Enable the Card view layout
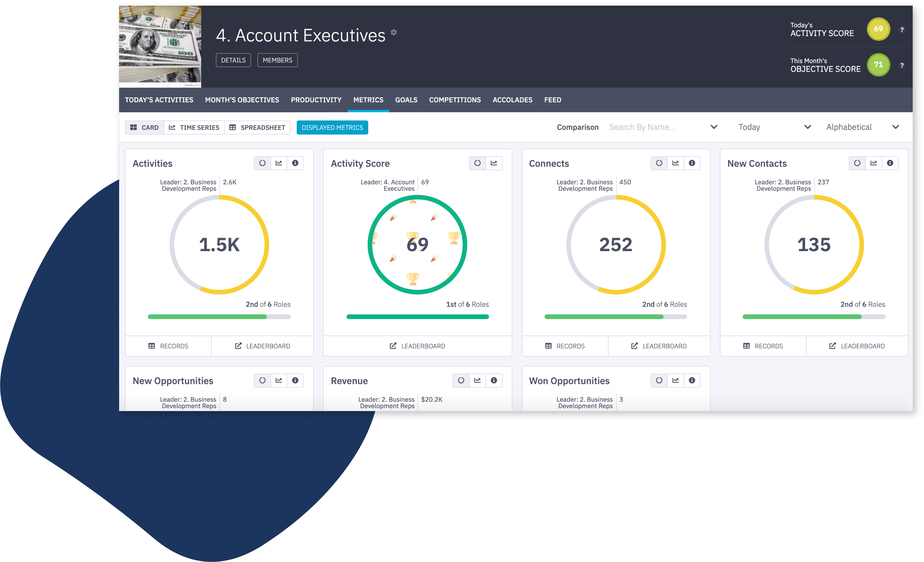 point(144,127)
